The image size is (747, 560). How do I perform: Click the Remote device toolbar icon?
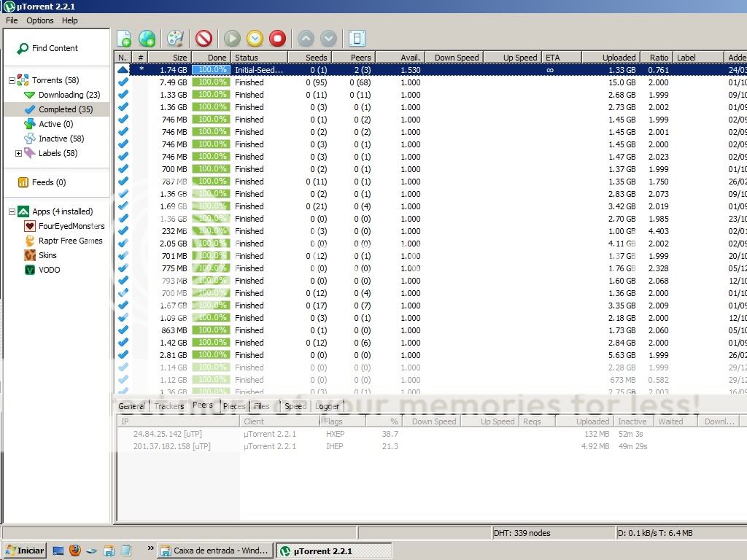[x=357, y=39]
